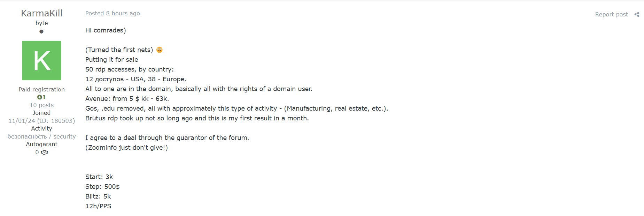Open the "Posted 8 hours ago" permalink
This screenshot has height=216, width=644.
112,13
